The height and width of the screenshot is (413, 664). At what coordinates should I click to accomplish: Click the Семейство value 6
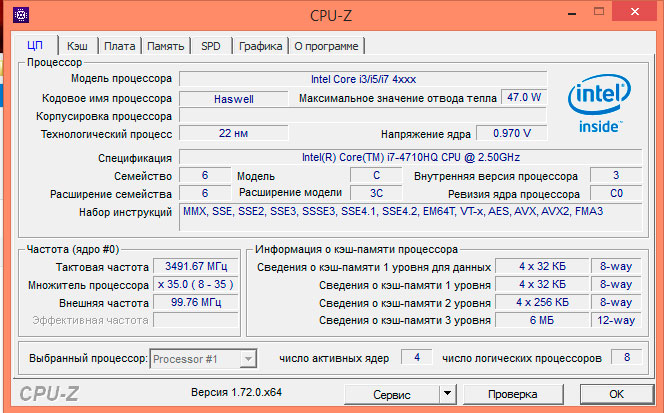pos(205,175)
